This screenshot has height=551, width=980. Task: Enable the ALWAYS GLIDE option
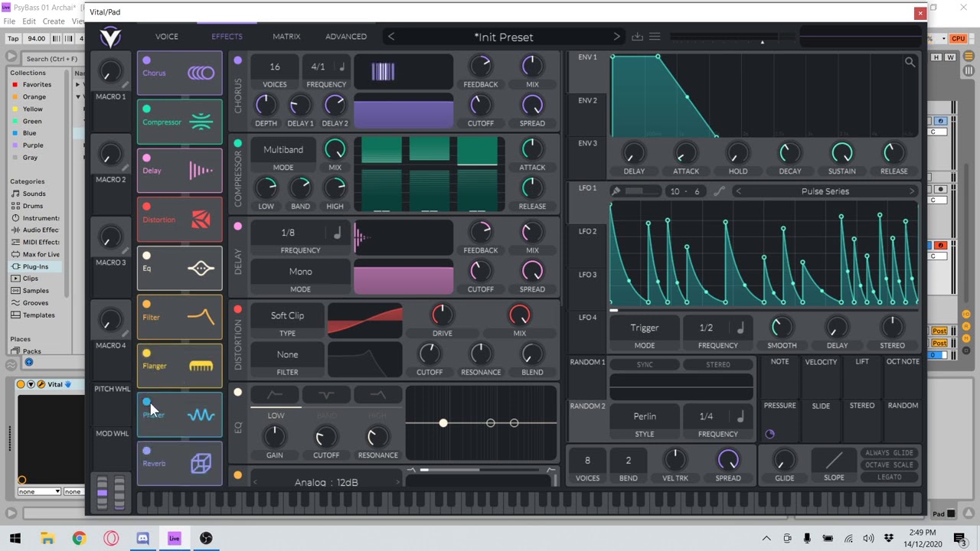pyautogui.click(x=889, y=453)
